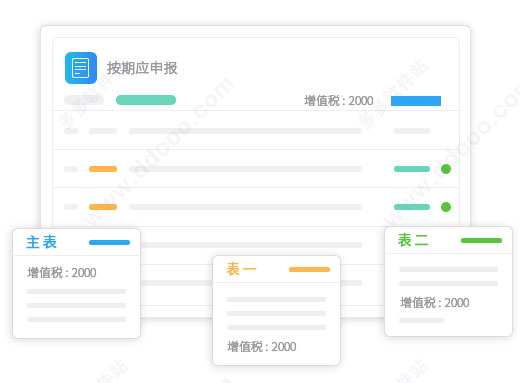The image size is (520, 383).
Task: Click 增值税 : 2000 in the 主表 card
Action: pos(62,273)
